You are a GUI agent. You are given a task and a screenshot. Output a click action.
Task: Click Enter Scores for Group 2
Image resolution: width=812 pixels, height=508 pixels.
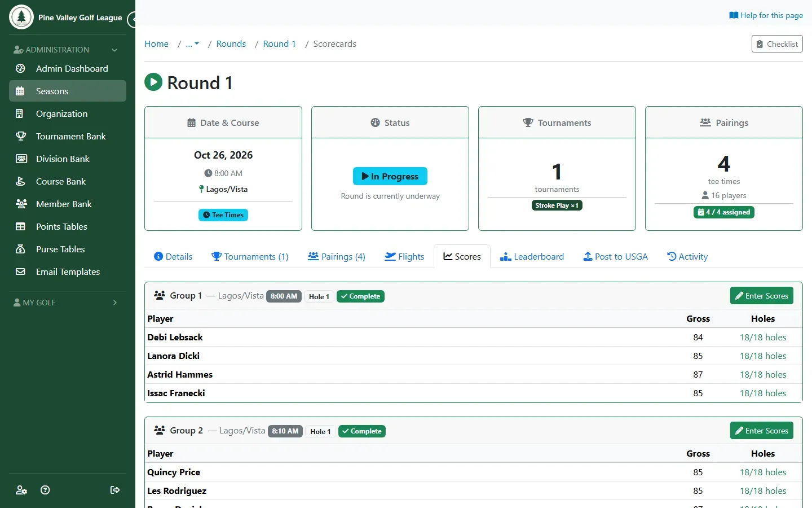pyautogui.click(x=762, y=431)
